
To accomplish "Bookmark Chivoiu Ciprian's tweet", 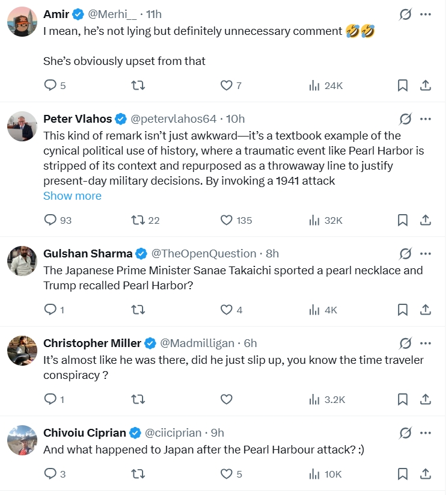I will pyautogui.click(x=402, y=474).
